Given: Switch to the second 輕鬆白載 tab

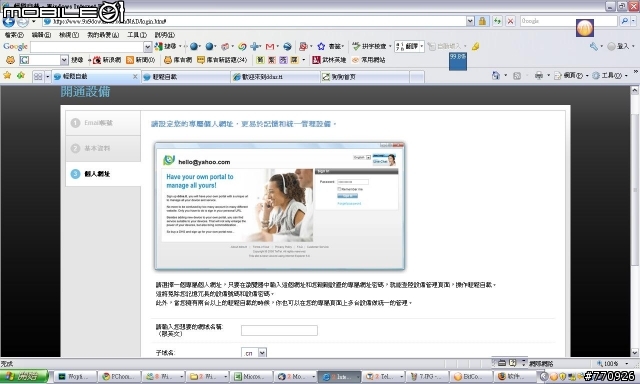Looking at the screenshot, I should 186,77.
